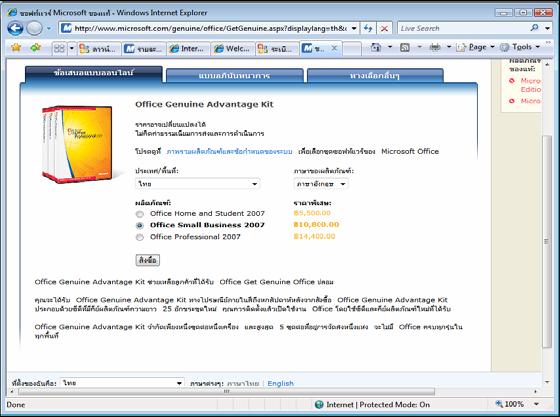Click the horizontal scrollbar right arrow
This screenshot has width=560, height=417.
click(x=535, y=391)
